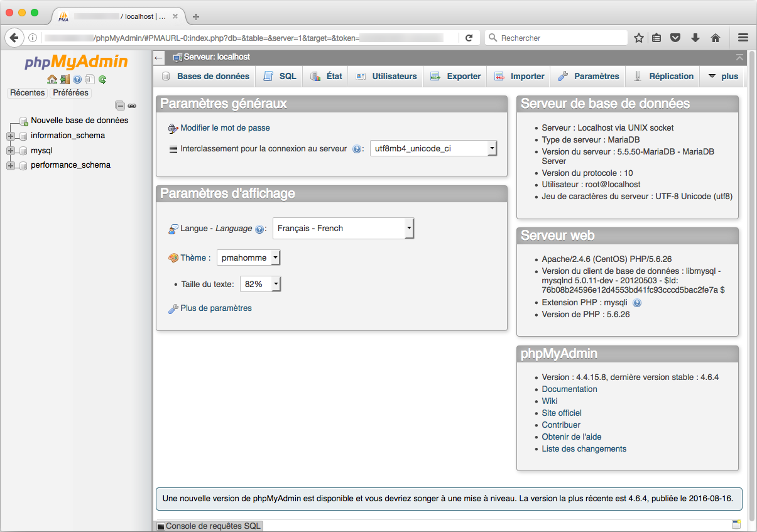
Task: Select the mysql database name
Action: tap(41, 150)
